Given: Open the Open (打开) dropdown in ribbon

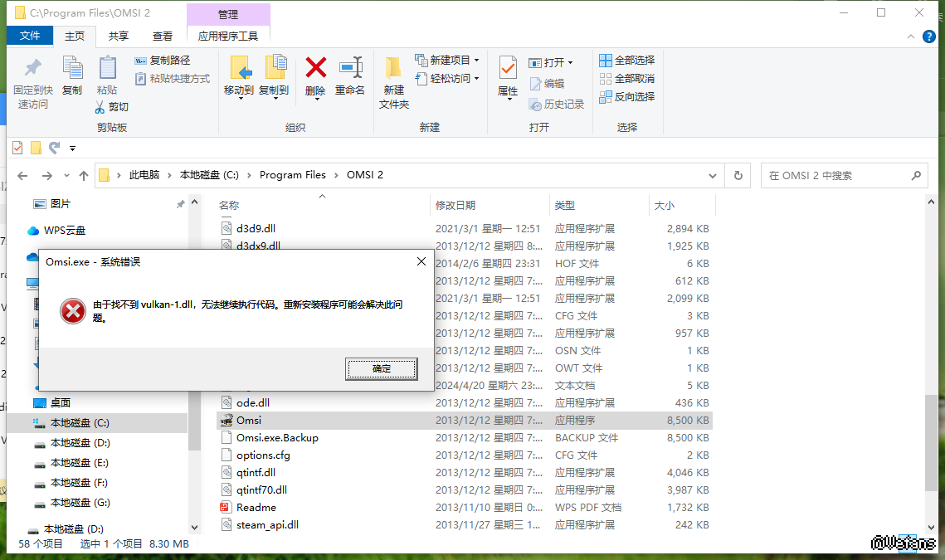Looking at the screenshot, I should click(551, 63).
